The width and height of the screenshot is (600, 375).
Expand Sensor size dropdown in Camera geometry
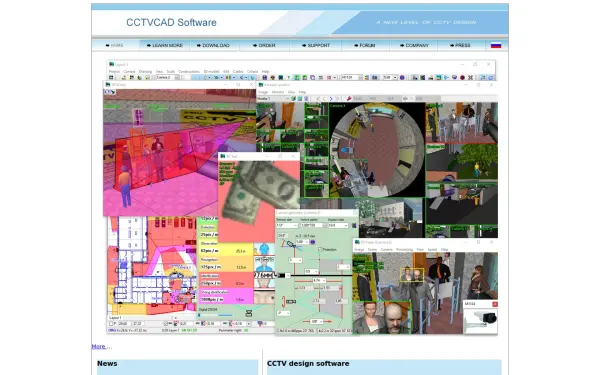pyautogui.click(x=295, y=225)
